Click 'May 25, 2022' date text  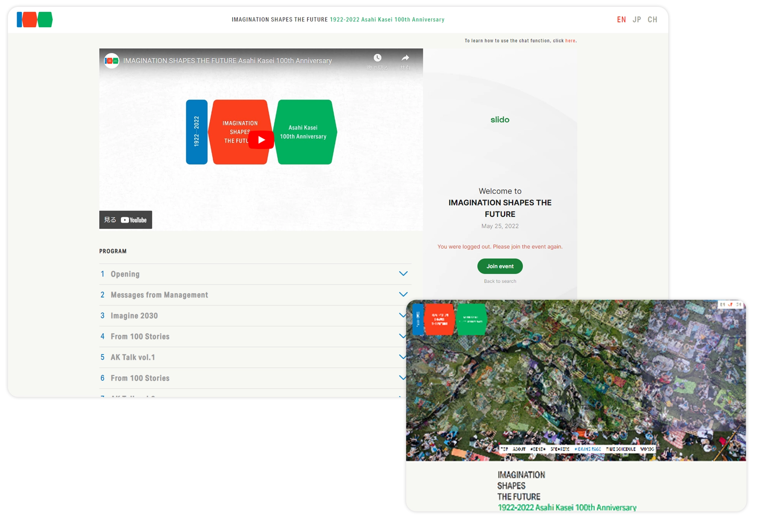click(500, 226)
